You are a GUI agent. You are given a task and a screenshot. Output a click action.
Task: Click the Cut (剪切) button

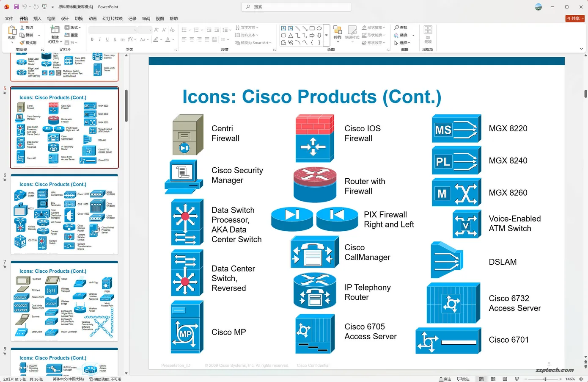pos(26,28)
